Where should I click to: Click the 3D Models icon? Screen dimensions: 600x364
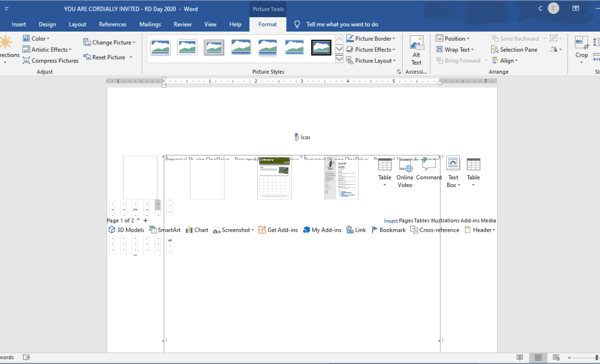(x=126, y=230)
